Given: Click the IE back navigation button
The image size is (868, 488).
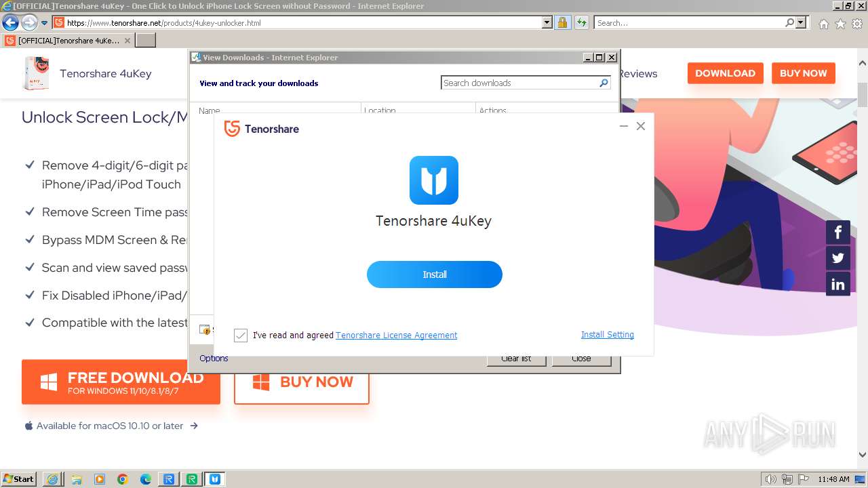Looking at the screenshot, I should pos(10,22).
